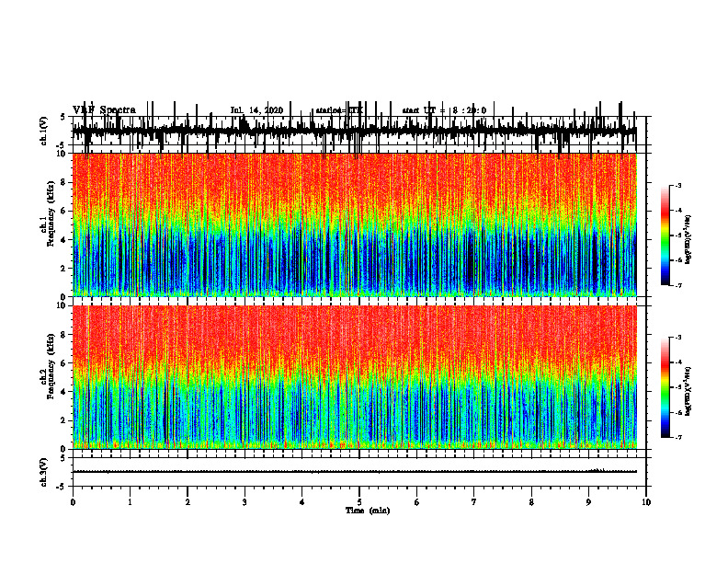
Task: Click the ch.1 color scale bar
Action: (665, 236)
